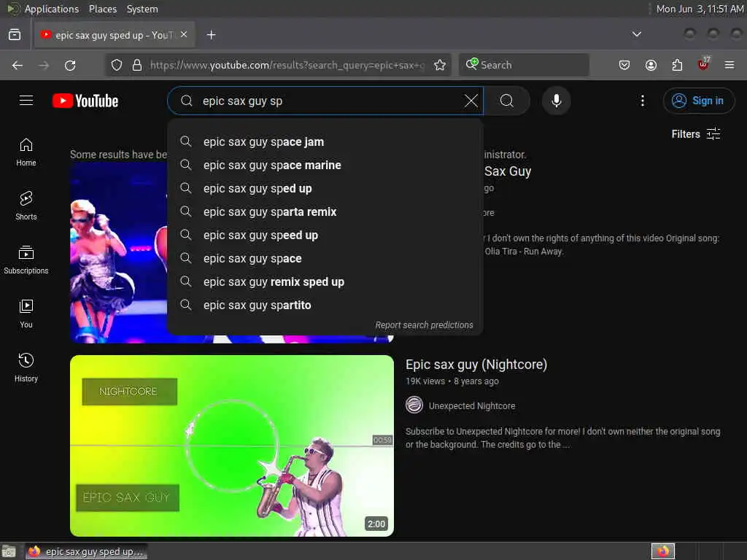Click Nightcore description Subscribe to Unexpected Nightcore
The height and width of the screenshot is (560, 747).
point(562,438)
